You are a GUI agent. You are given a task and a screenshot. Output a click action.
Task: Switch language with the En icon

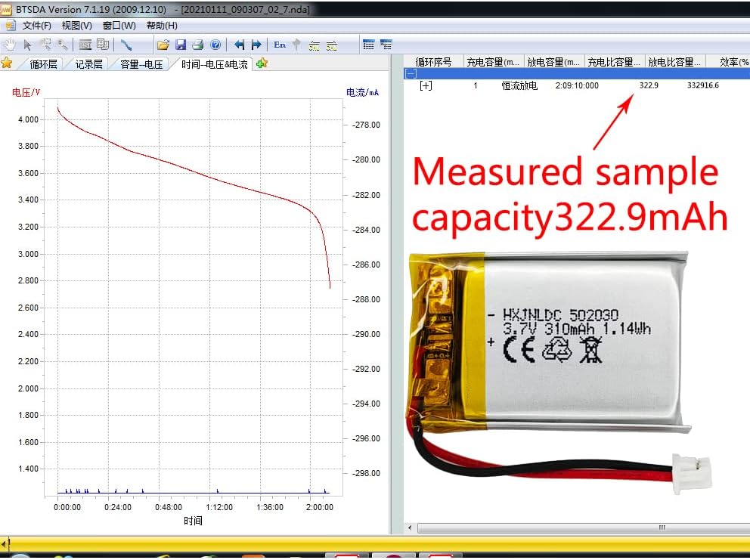tap(280, 45)
